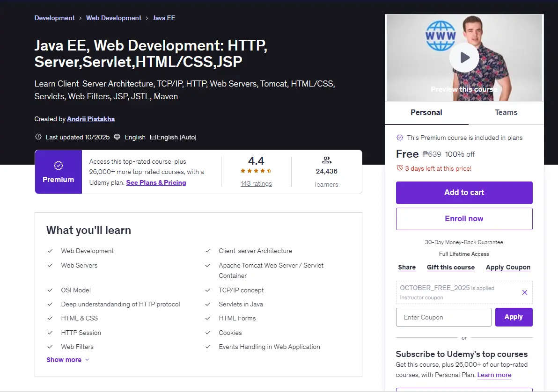Click the checkmark next to Web Filters

[x=50, y=347]
